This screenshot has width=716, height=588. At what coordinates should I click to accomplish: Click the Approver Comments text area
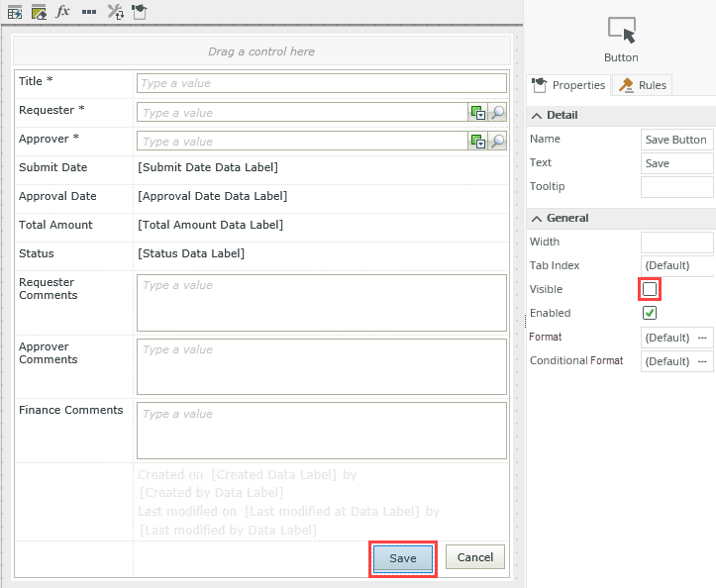pos(322,366)
